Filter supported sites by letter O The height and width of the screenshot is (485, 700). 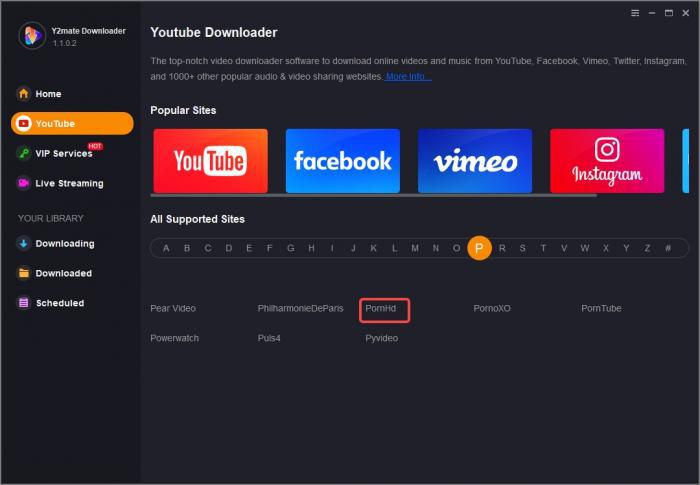(456, 248)
